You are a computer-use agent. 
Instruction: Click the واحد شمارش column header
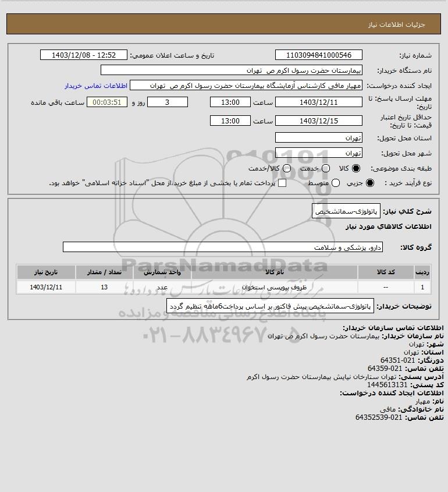(x=162, y=272)
